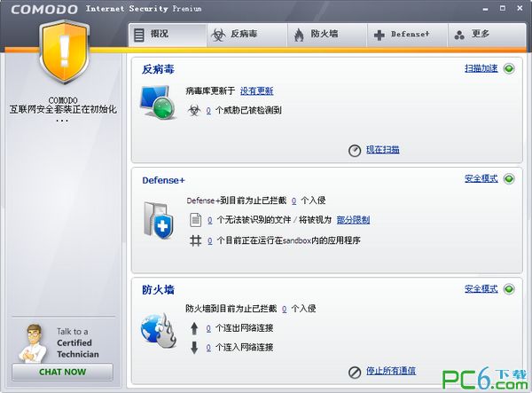This screenshot has width=532, height=393.
Task: Click the Defense+ panel heading
Action: pos(163,180)
